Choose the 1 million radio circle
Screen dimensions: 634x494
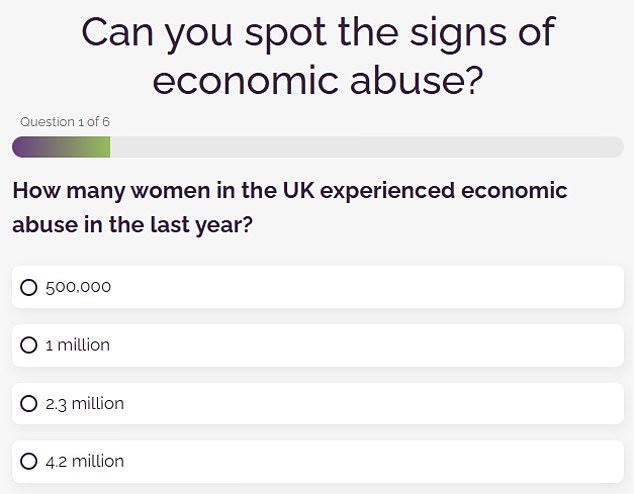click(28, 345)
